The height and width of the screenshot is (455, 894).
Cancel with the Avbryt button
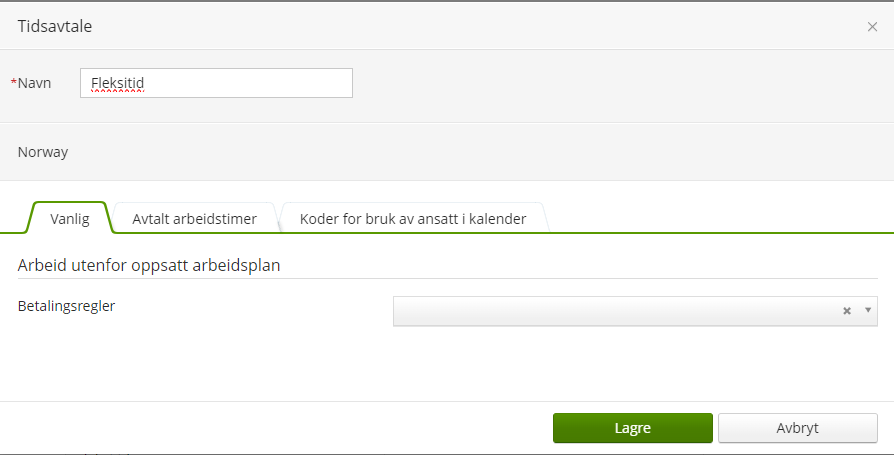click(797, 428)
